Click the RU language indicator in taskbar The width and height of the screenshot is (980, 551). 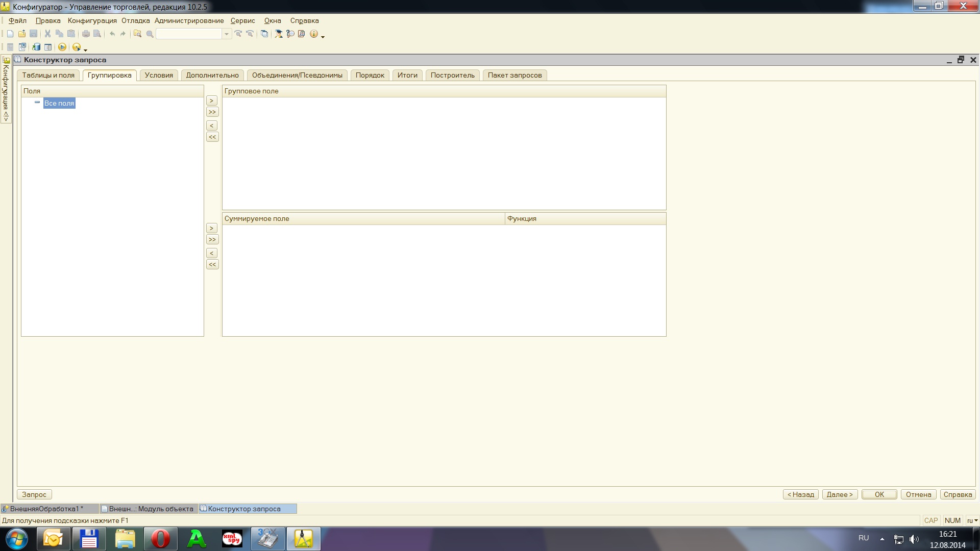point(863,538)
